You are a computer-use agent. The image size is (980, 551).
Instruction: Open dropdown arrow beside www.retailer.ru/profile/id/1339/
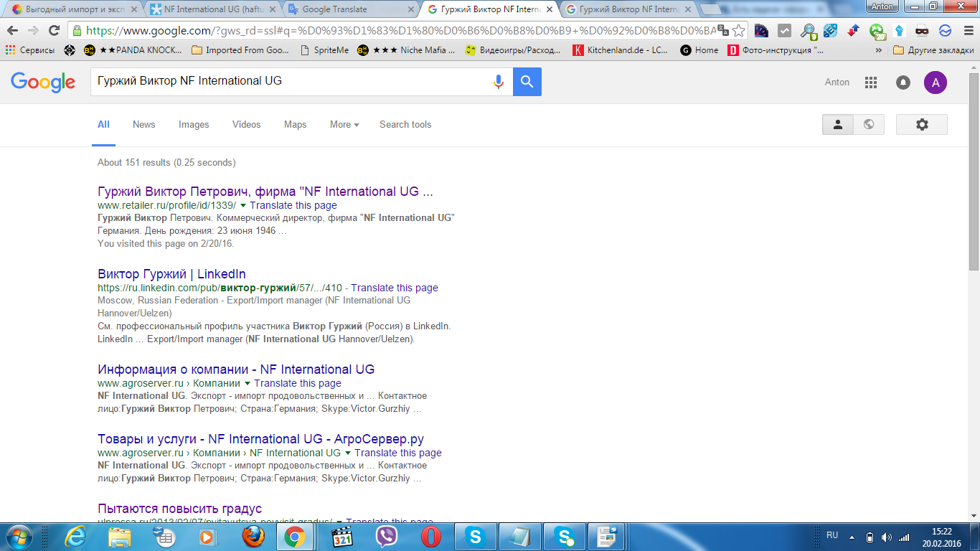[x=243, y=206]
